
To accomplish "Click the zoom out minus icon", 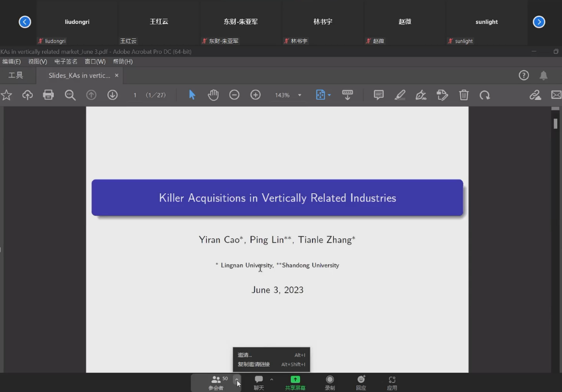I will tap(234, 95).
